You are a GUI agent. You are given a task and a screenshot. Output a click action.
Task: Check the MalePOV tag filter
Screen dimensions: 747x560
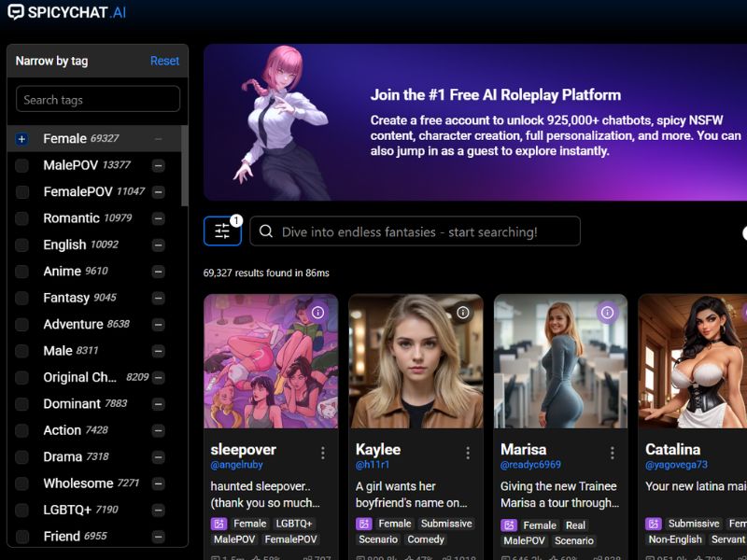click(x=21, y=166)
